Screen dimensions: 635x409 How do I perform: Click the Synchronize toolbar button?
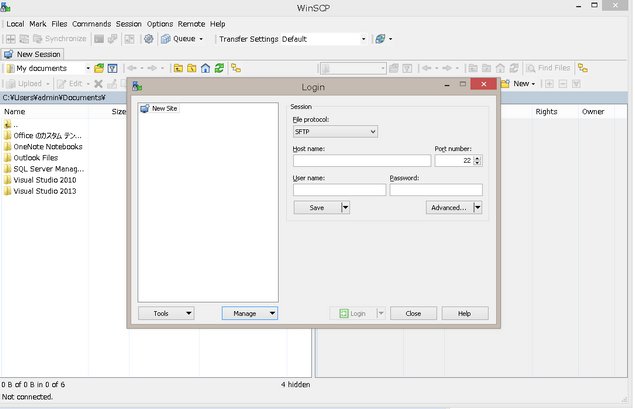click(x=60, y=39)
